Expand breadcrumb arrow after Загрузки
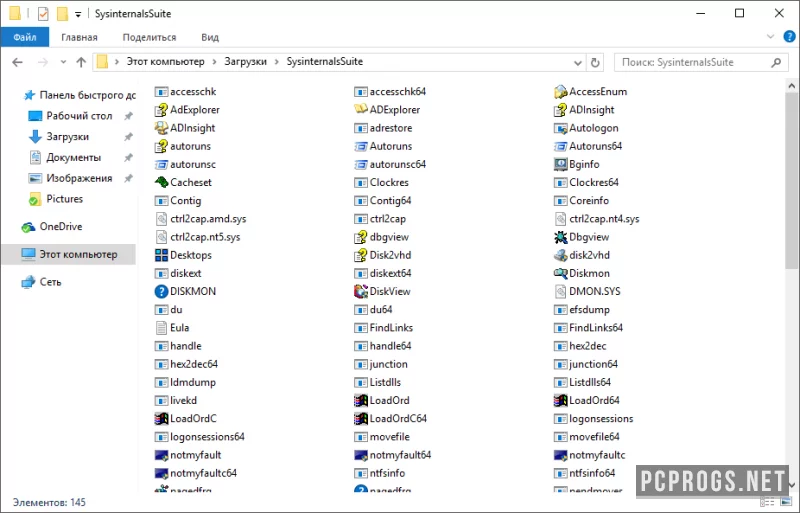 click(x=277, y=62)
